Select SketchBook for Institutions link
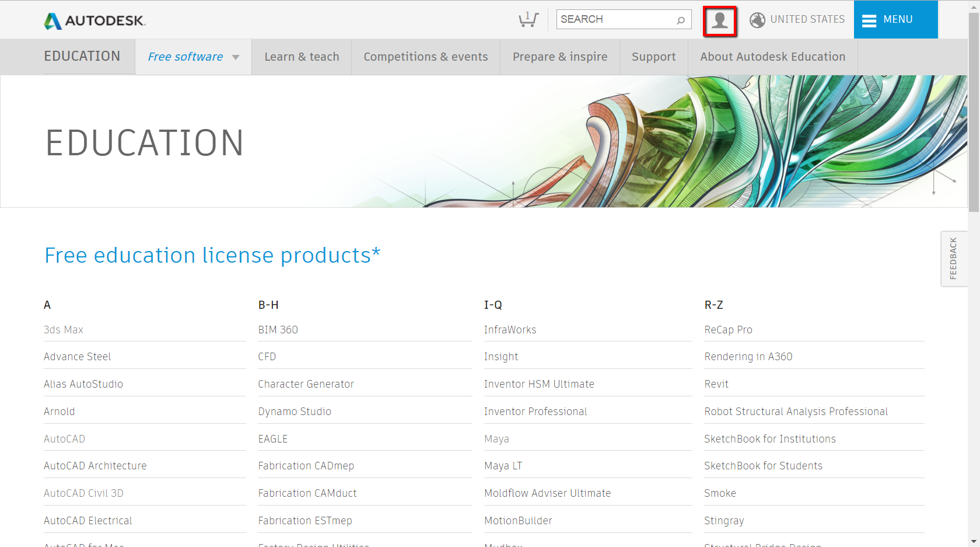This screenshot has width=980, height=547. pyautogui.click(x=770, y=439)
